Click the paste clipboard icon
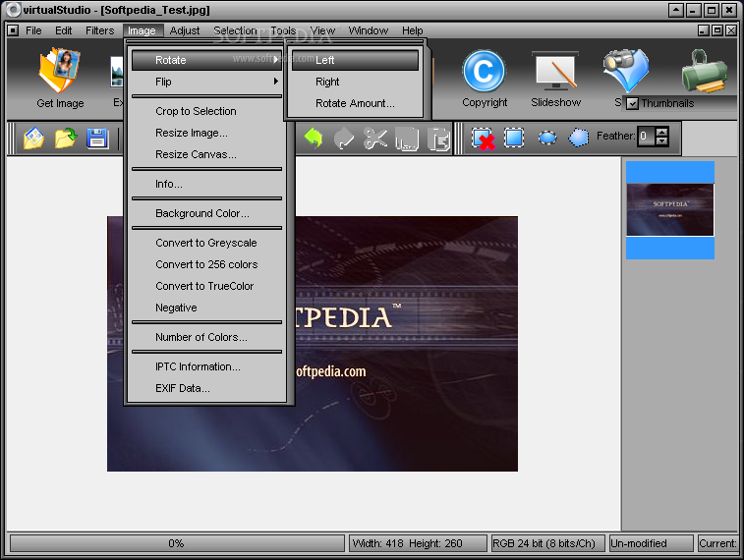744x560 pixels. tap(438, 139)
